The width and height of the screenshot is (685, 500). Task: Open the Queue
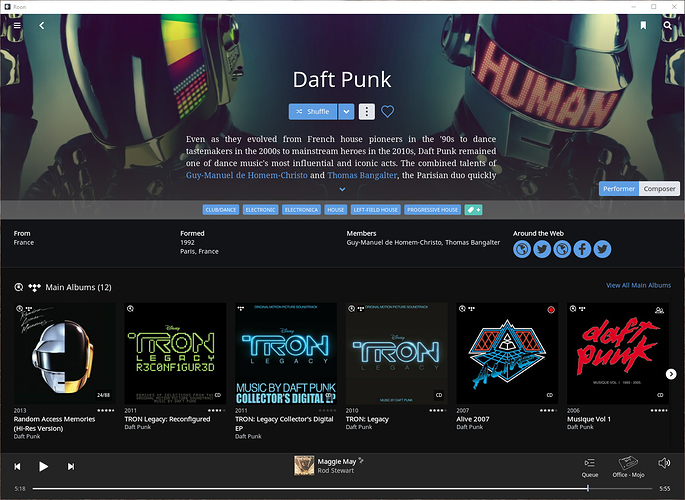590,467
